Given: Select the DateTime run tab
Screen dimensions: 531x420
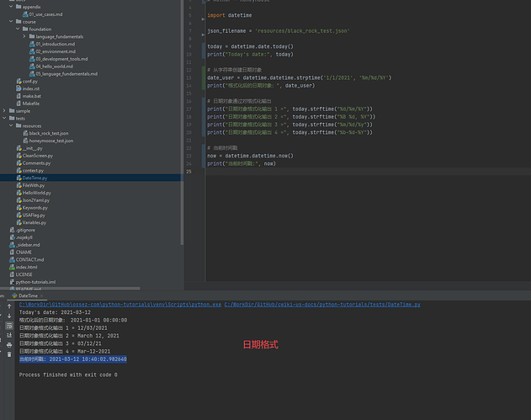Looking at the screenshot, I should (28, 295).
